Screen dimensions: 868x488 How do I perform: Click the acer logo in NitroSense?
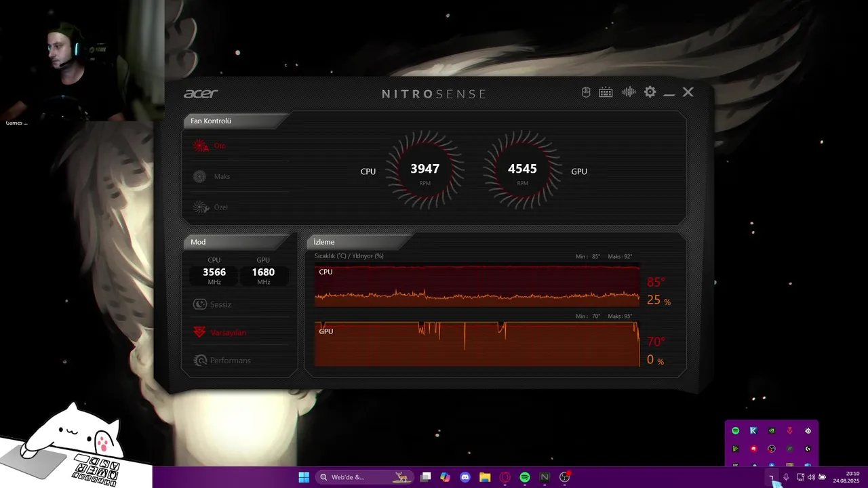pyautogui.click(x=201, y=94)
